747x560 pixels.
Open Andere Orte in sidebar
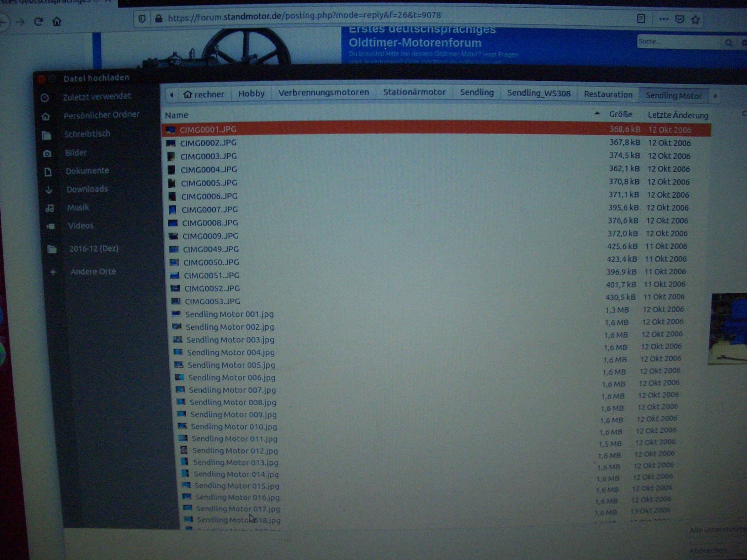93,272
